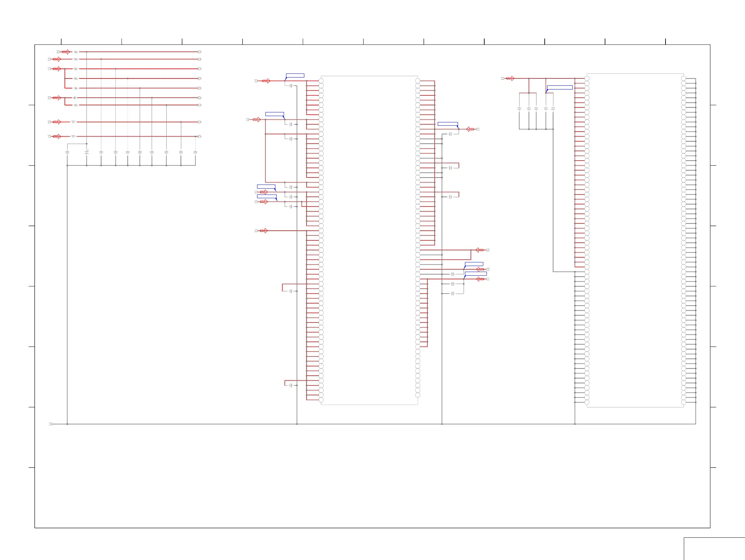Select the indented topmost red arrow in rail group

(66, 52)
